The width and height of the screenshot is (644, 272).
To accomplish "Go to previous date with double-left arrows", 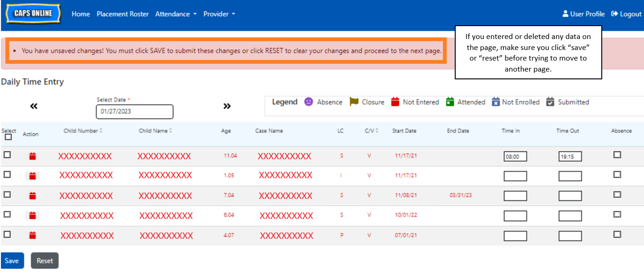I will [x=34, y=106].
